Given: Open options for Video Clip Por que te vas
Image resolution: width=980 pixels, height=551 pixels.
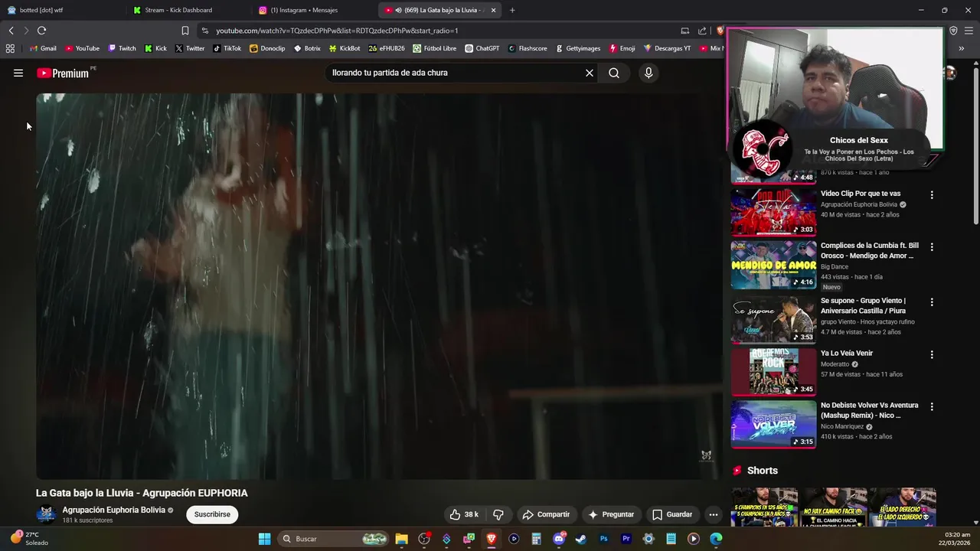Looking at the screenshot, I should [x=932, y=195].
